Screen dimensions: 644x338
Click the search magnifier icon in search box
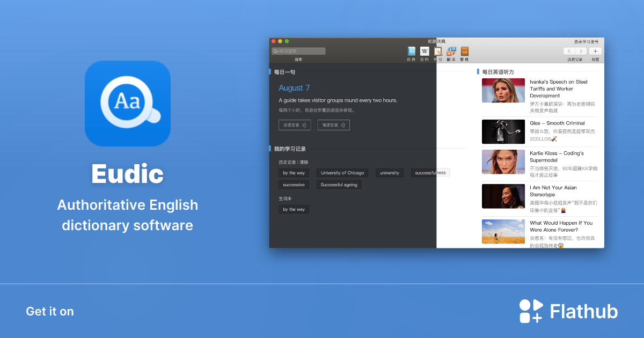click(x=275, y=50)
